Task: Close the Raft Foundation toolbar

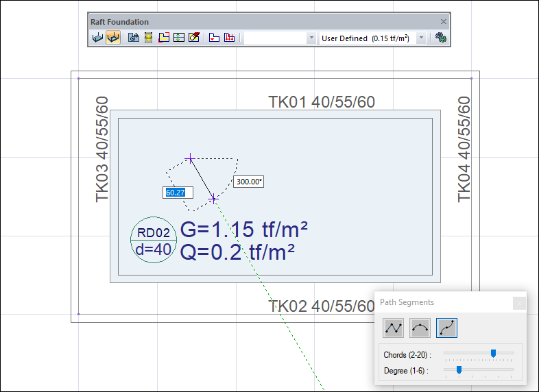Action: pyautogui.click(x=444, y=22)
